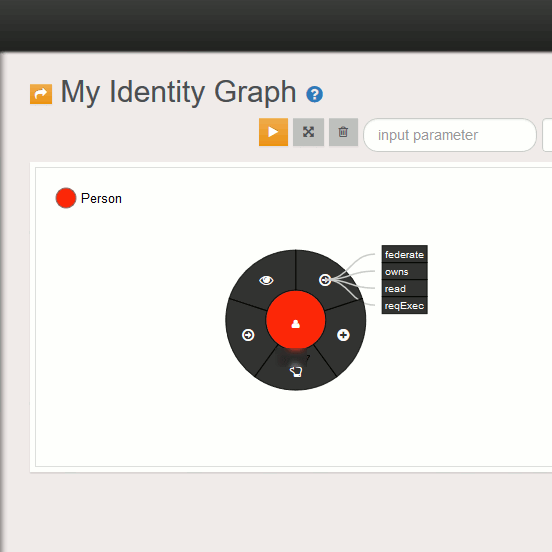552x552 pixels.
Task: Select the hand pointer icon at bottom segment
Action: (296, 372)
